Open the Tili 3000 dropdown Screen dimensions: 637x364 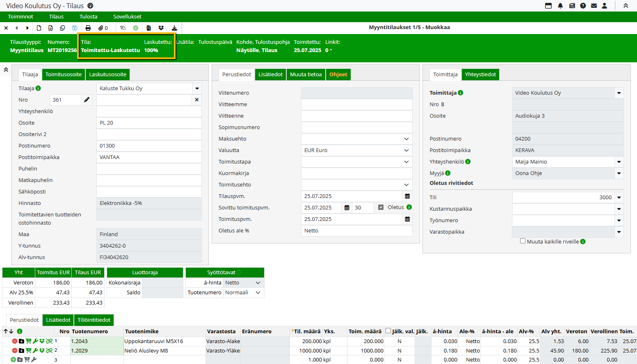619,198
